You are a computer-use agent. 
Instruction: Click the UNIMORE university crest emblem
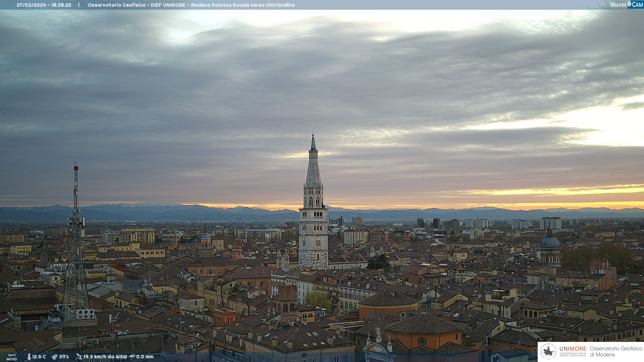[x=548, y=352]
